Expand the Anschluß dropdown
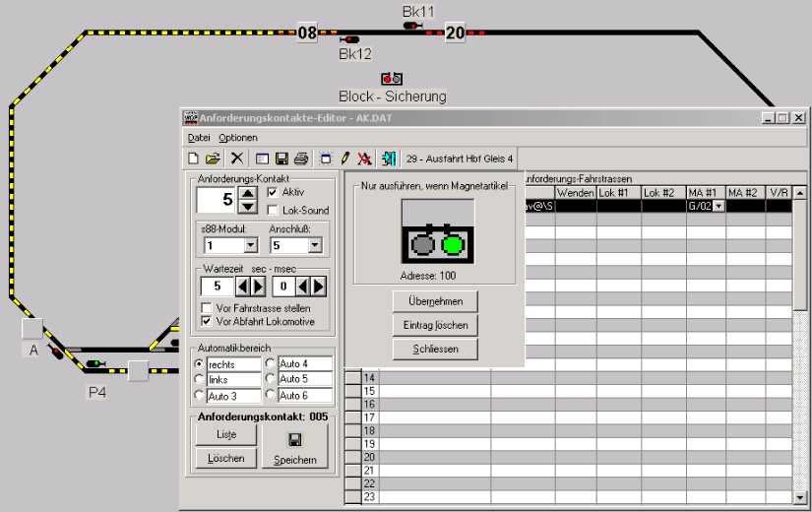This screenshot has height=512, width=812. coord(320,245)
